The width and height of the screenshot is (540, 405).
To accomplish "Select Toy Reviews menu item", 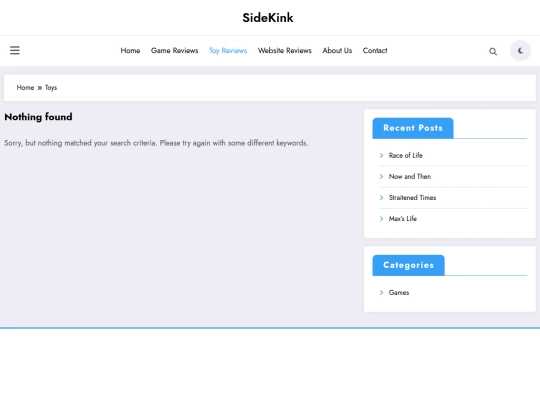I will (x=228, y=51).
